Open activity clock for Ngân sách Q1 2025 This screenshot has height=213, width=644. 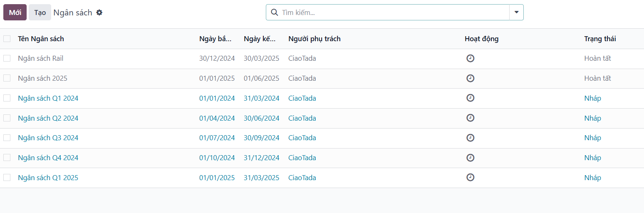(x=470, y=177)
